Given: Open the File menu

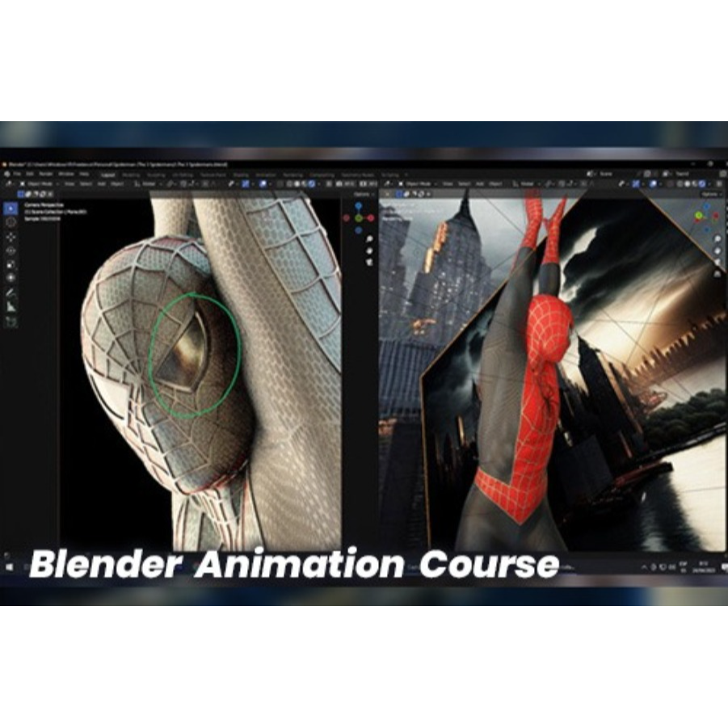Looking at the screenshot, I should click(17, 174).
